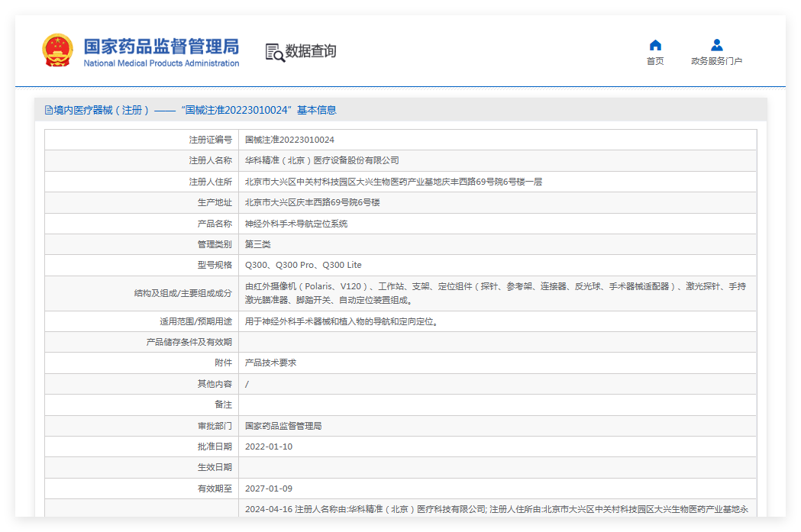The width and height of the screenshot is (801, 532).
Task: Click 产品储存条件及有效期 label
Action: point(189,342)
